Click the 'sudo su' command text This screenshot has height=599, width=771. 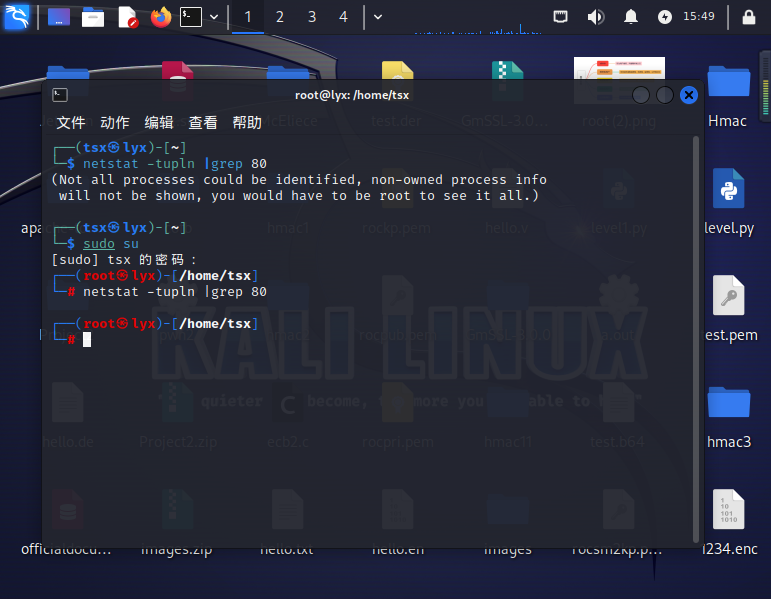tap(111, 243)
